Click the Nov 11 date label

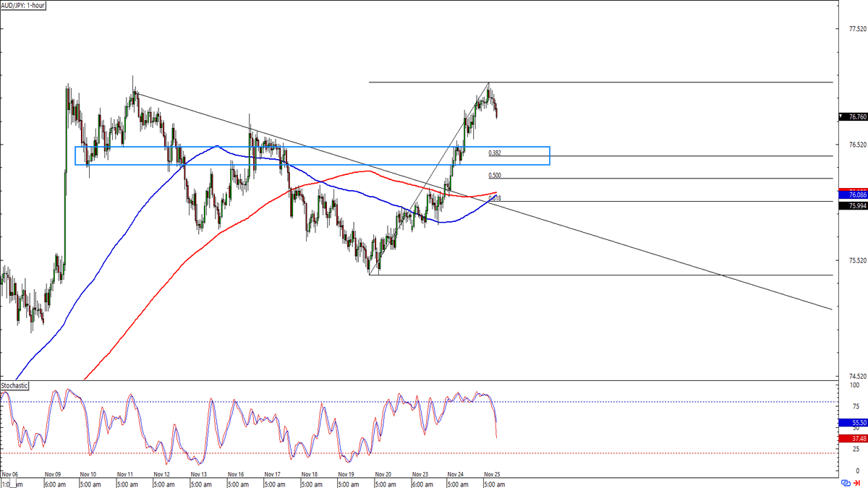(x=126, y=476)
